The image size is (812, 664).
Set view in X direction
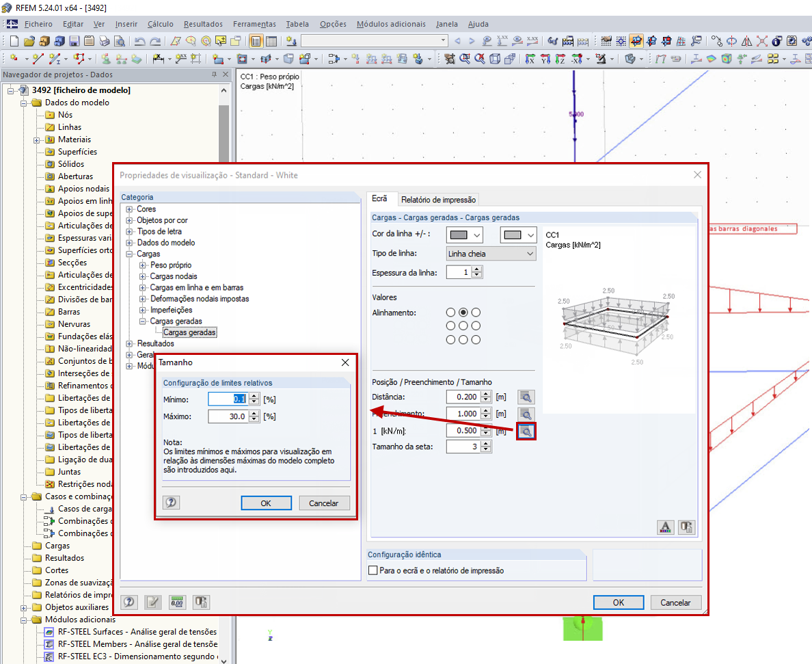coord(530,59)
